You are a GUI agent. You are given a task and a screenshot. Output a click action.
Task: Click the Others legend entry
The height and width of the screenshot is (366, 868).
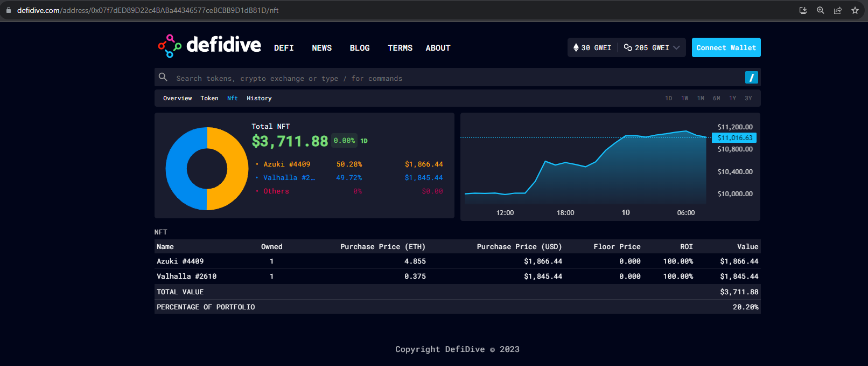pyautogui.click(x=276, y=191)
